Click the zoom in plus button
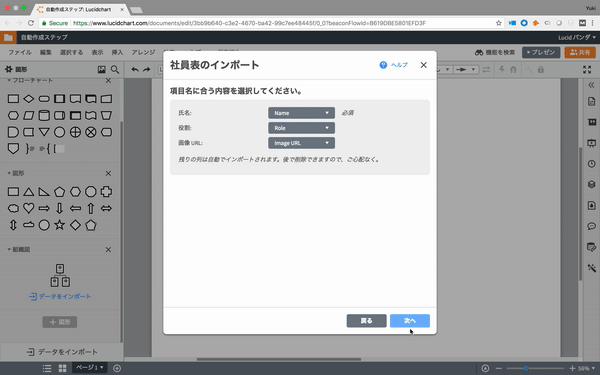Image resolution: width=600 pixels, height=375 pixels. point(572,368)
